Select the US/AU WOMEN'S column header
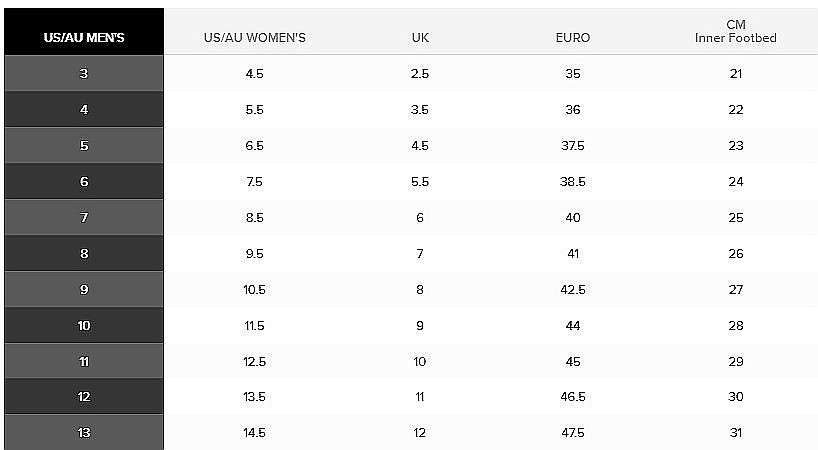The width and height of the screenshot is (818, 450). tap(255, 38)
